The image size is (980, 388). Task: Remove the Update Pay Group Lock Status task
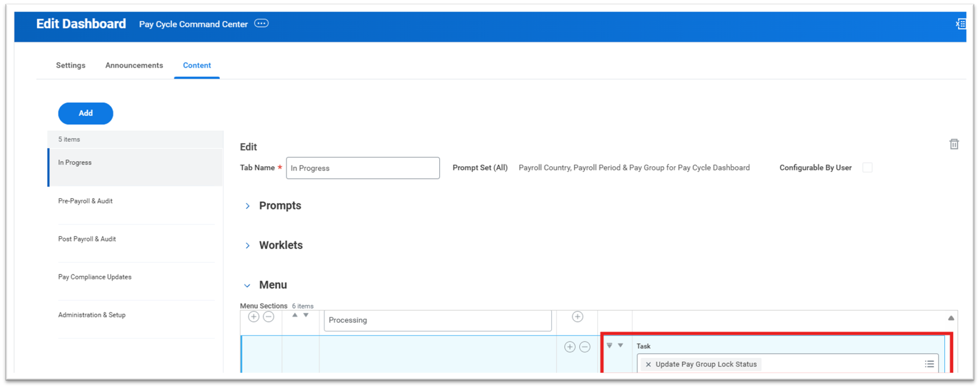[x=648, y=364]
